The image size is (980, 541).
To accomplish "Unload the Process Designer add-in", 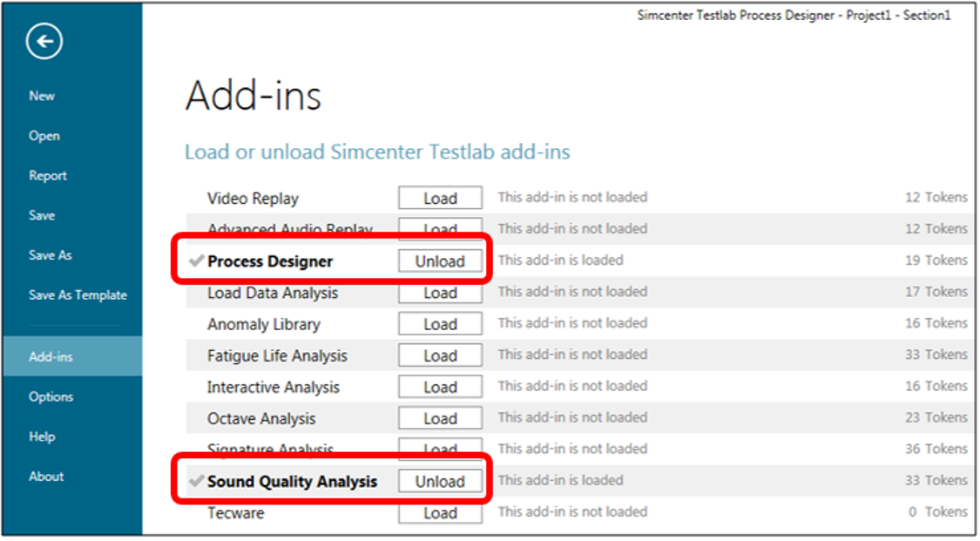I will (440, 261).
